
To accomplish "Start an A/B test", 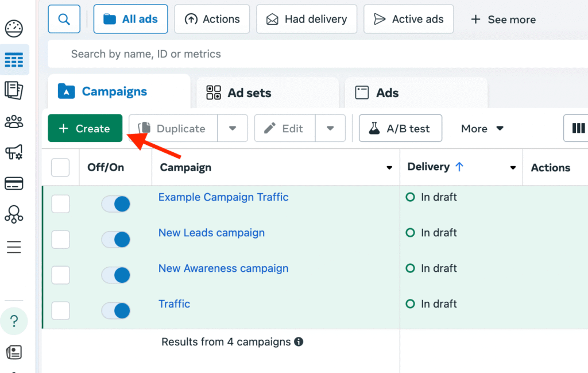I will [x=400, y=128].
